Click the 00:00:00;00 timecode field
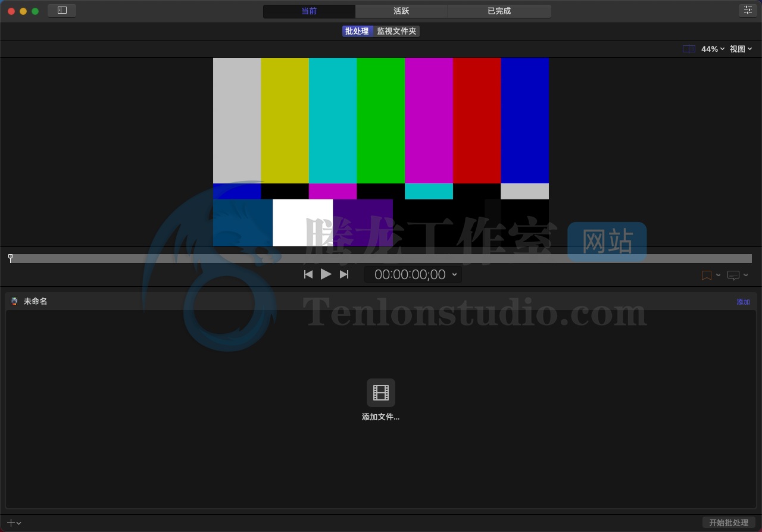 point(410,274)
